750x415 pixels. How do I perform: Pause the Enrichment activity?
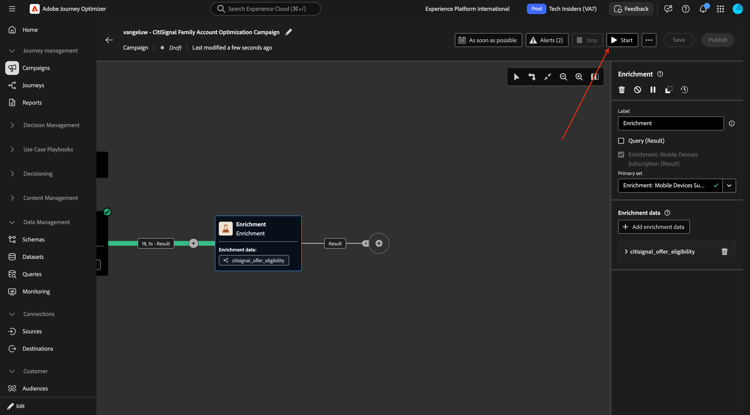(653, 90)
